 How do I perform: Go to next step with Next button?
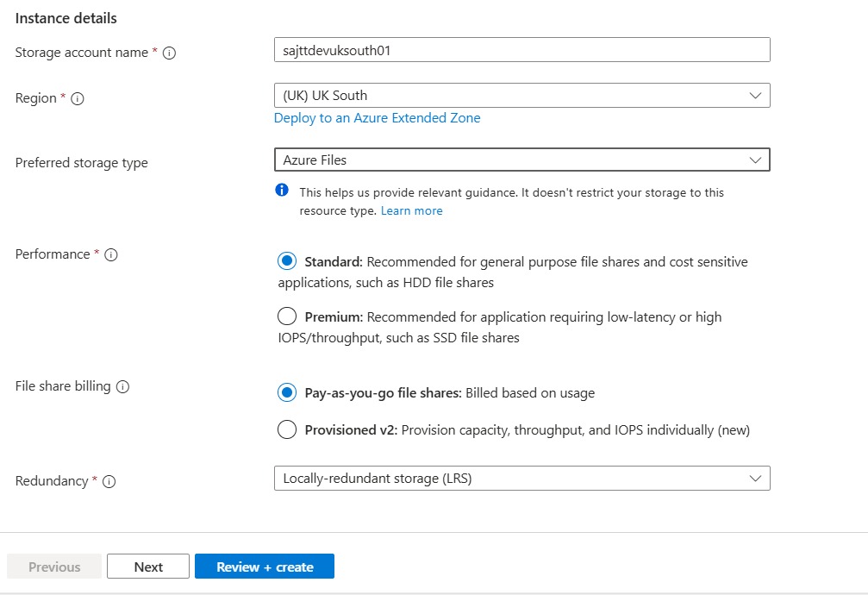point(148,567)
